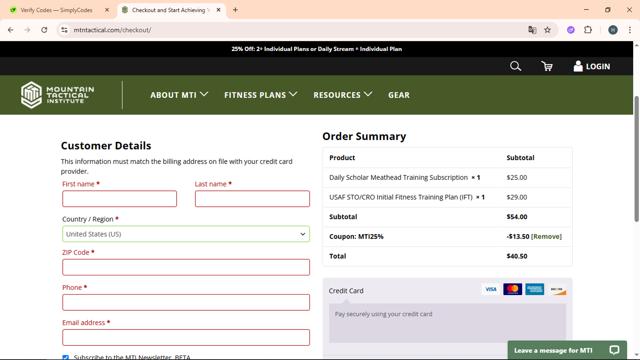Go forward in browser
This screenshot has height=360, width=640.
[27, 30]
